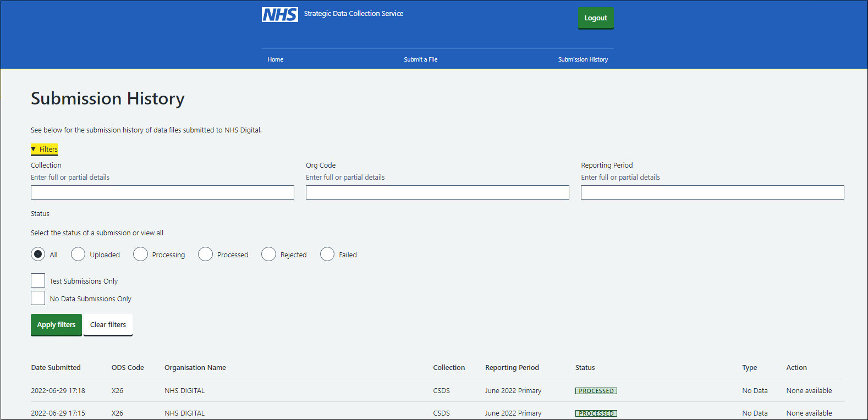This screenshot has height=420, width=868.
Task: Select the Processed status radio button
Action: 205,254
